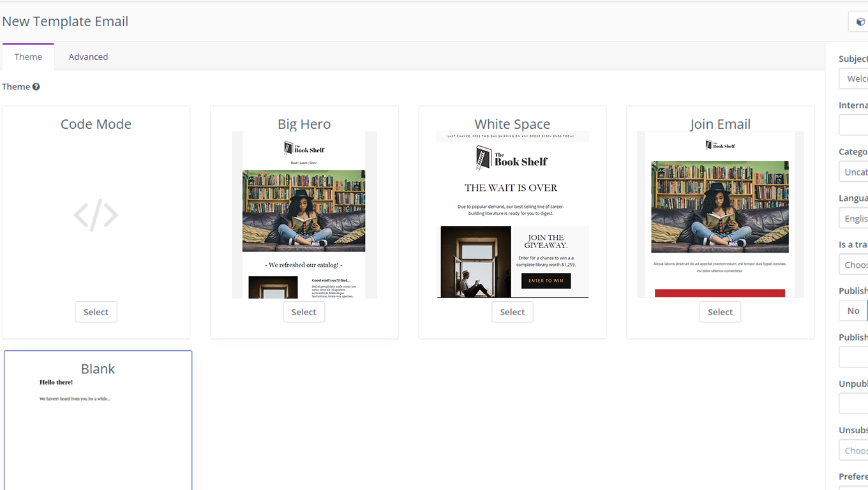
Task: Open the Is a translation of dropdown
Action: [x=853, y=265]
